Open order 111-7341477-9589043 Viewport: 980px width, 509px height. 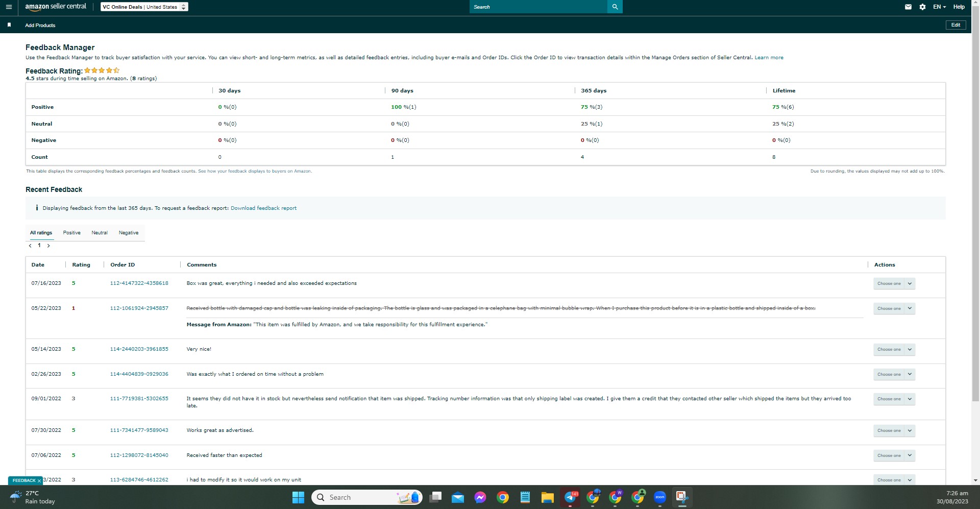pyautogui.click(x=139, y=430)
